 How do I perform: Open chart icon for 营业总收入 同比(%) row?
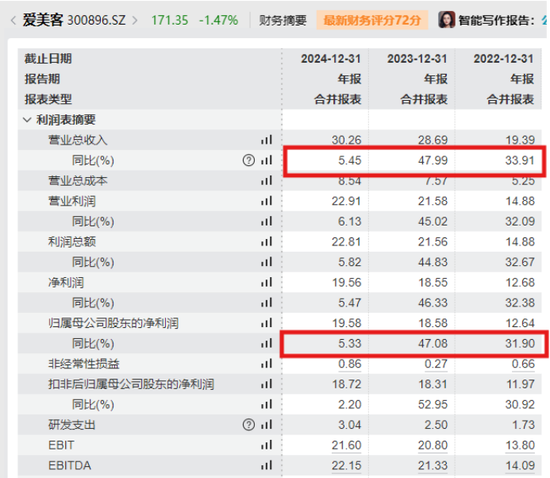click(x=266, y=160)
